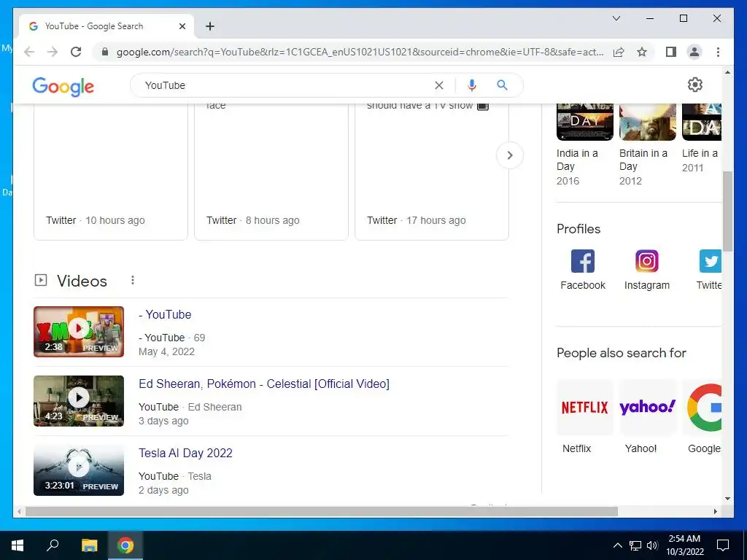Open the Chrome profile avatar
This screenshot has height=560, width=747.
coord(694,52)
